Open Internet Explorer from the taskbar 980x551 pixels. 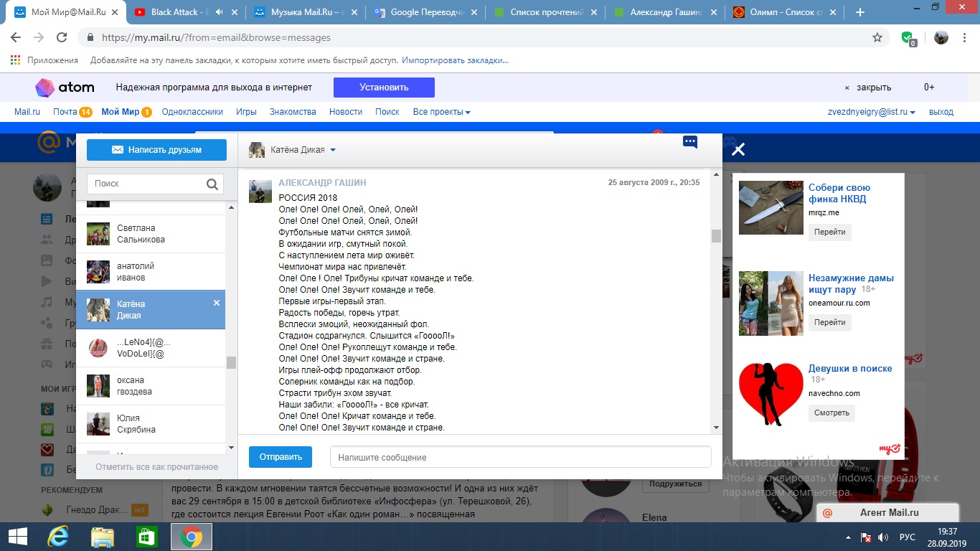point(58,537)
